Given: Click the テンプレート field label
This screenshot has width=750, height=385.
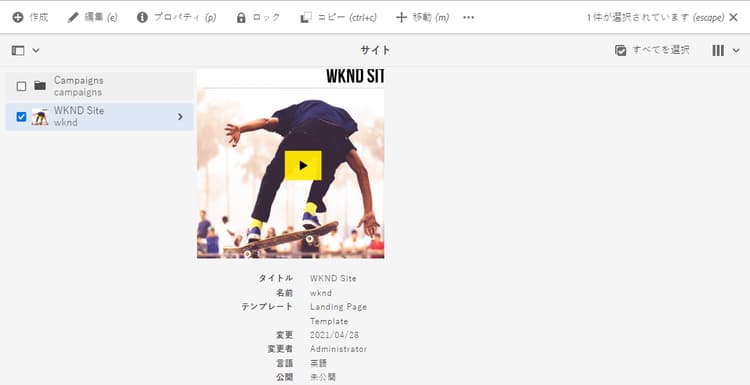Looking at the screenshot, I should click(267, 307).
